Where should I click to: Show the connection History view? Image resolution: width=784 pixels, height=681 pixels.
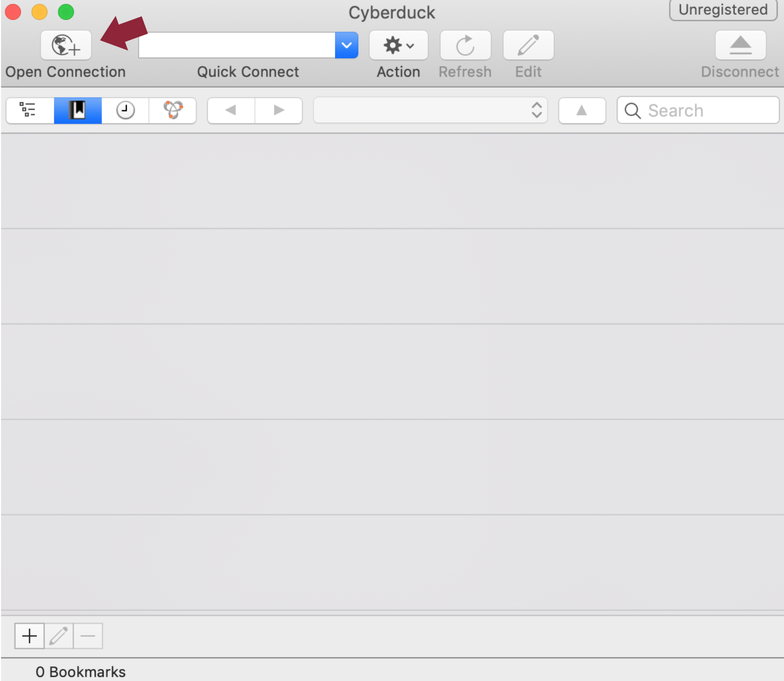coord(125,110)
